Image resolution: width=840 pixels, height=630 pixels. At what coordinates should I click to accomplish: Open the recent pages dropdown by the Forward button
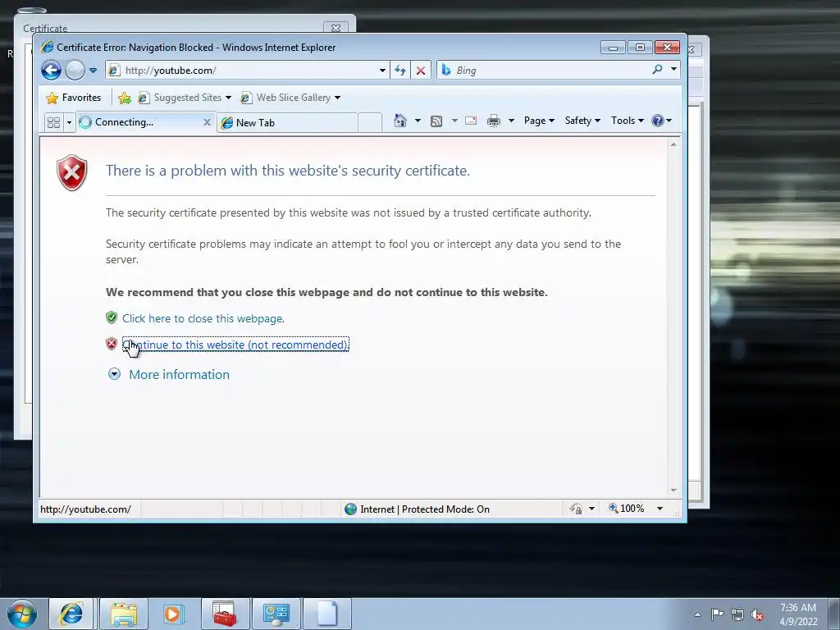[93, 71]
